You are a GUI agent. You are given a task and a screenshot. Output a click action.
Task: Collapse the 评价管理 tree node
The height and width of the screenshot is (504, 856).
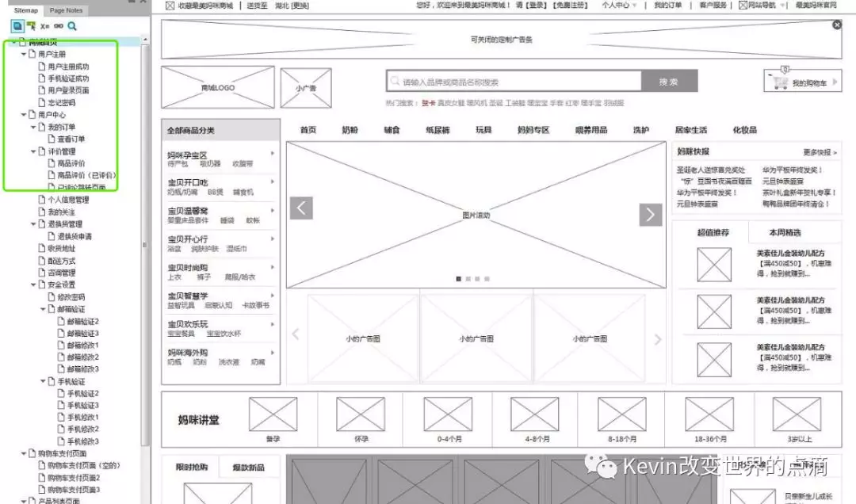33,151
